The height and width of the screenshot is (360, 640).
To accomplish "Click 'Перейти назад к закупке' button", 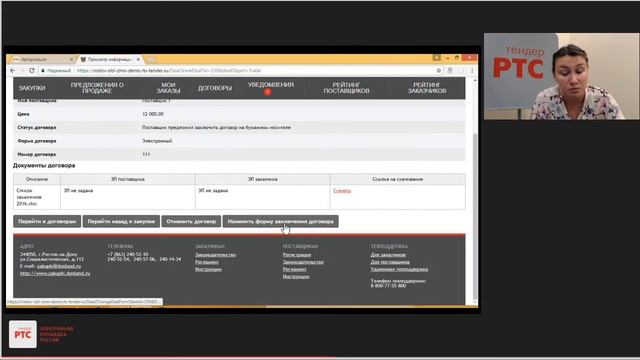I will 121,222.
